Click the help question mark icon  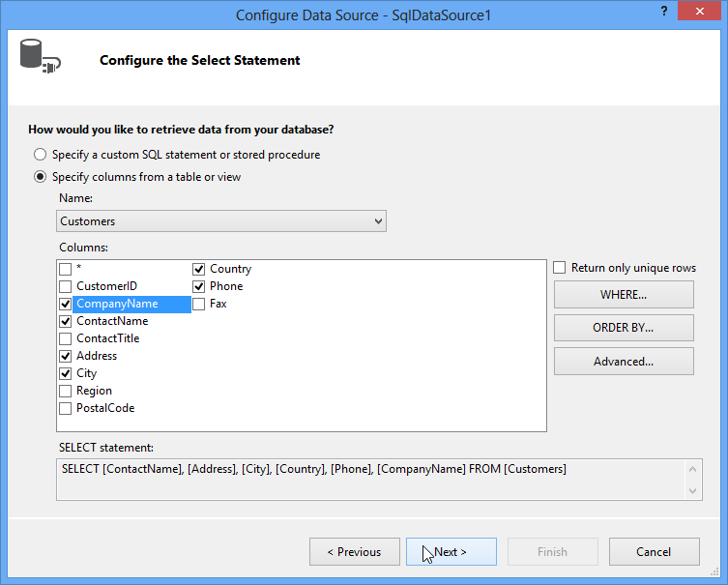(664, 12)
